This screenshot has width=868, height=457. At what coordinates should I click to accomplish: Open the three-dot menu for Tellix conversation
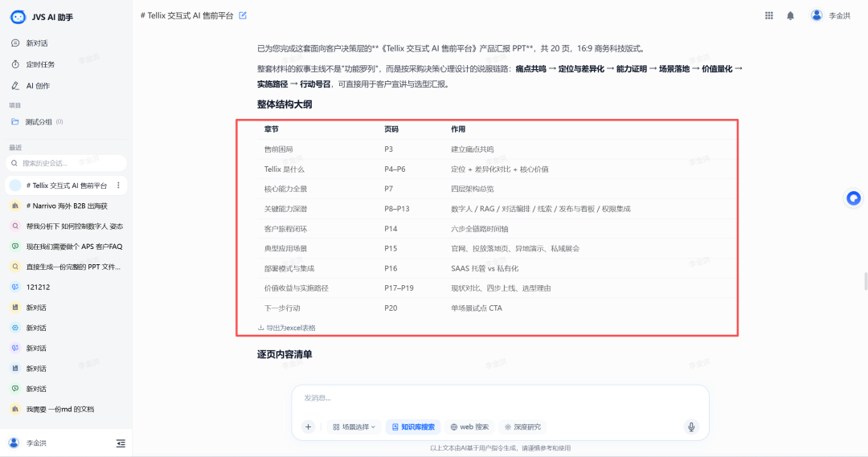coord(118,186)
